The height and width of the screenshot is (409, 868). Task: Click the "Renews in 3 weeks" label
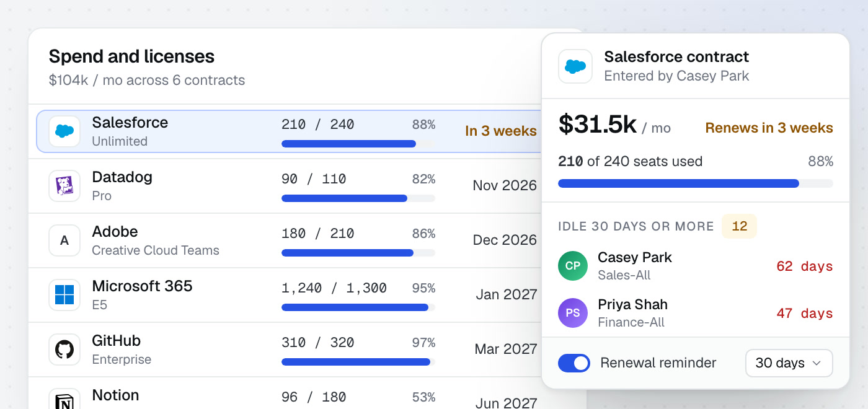click(769, 128)
